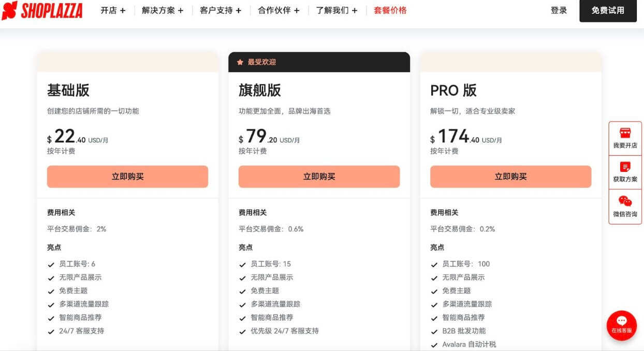Click checkmark beside 优先级 24/7 客服支持
The height and width of the screenshot is (351, 644).
pyautogui.click(x=242, y=331)
